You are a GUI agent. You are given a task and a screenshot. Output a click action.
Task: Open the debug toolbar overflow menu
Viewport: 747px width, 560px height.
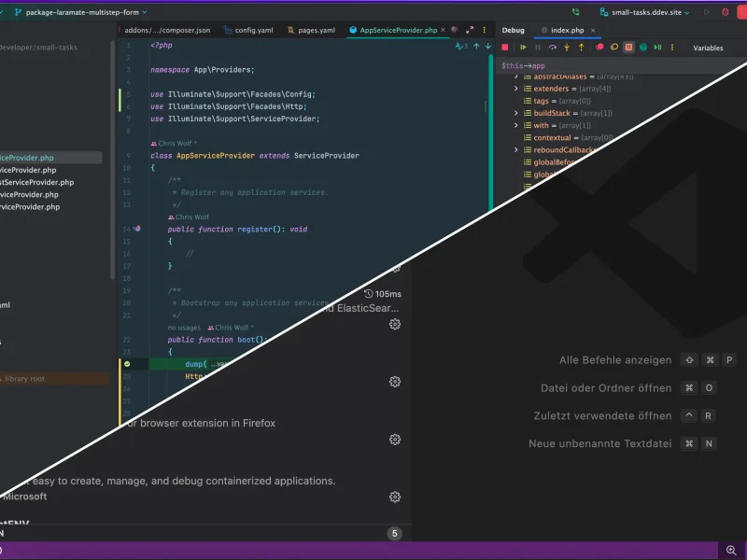(x=673, y=48)
